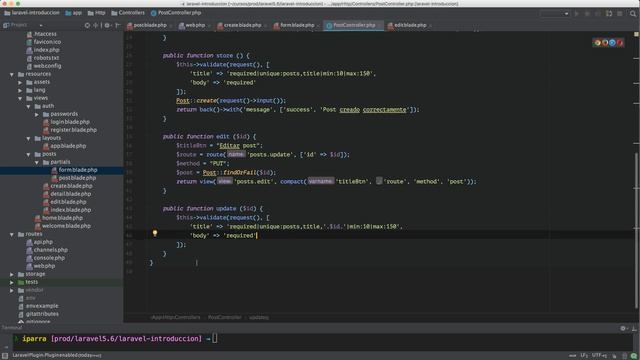Viewport: 640px width, 360px height.
Task: Click inside the terminal command prompt
Action: pos(215,338)
